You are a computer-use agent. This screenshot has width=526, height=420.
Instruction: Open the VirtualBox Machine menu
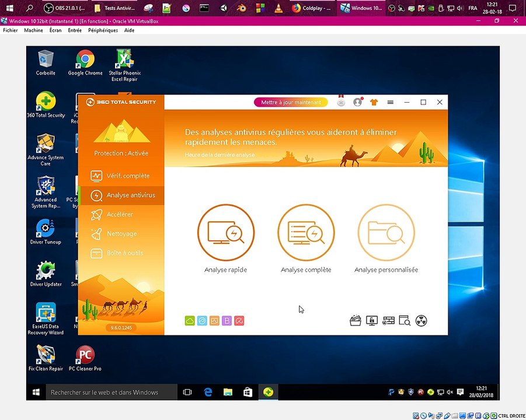[33, 30]
